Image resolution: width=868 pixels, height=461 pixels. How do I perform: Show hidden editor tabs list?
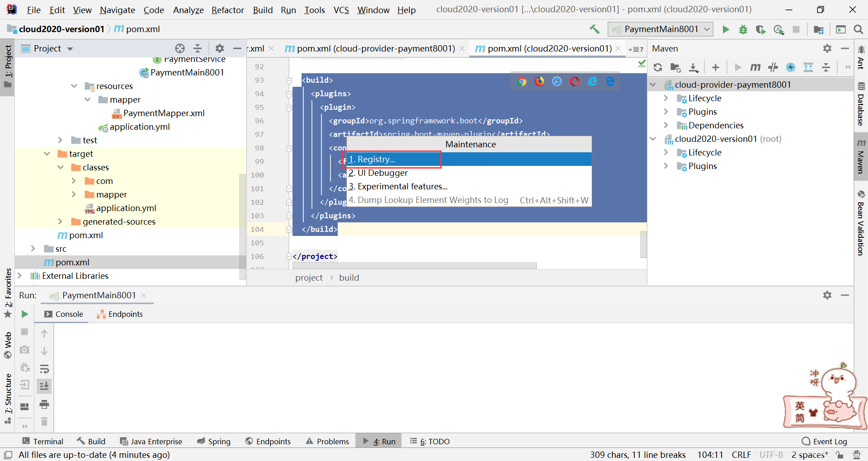pyautogui.click(x=636, y=49)
